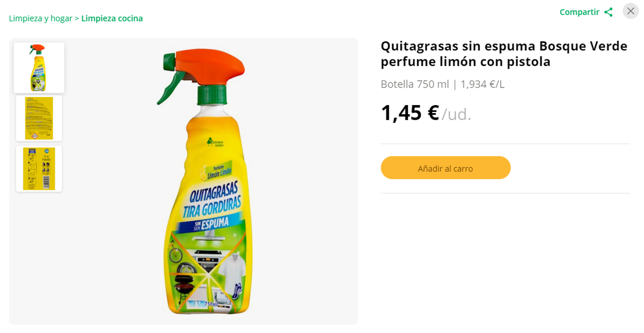Click the /ud. unit label beside price

(x=457, y=114)
